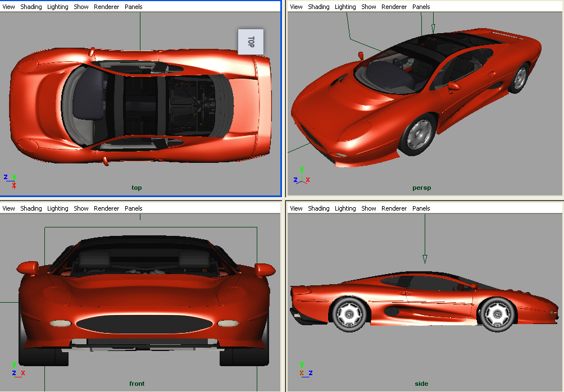Screen dimensions: 564x392
Task: Open Renderer menu in side viewport
Action: click(x=394, y=208)
